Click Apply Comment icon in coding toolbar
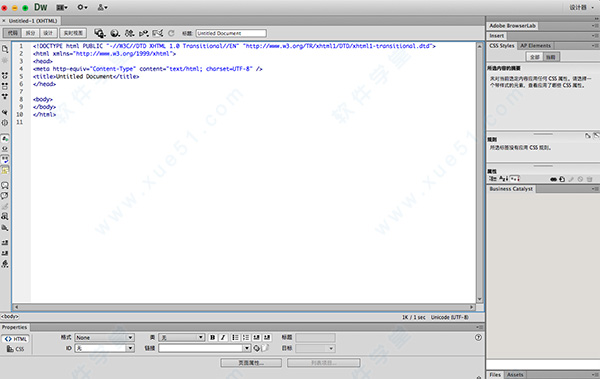The height and width of the screenshot is (379, 600). click(x=5, y=185)
